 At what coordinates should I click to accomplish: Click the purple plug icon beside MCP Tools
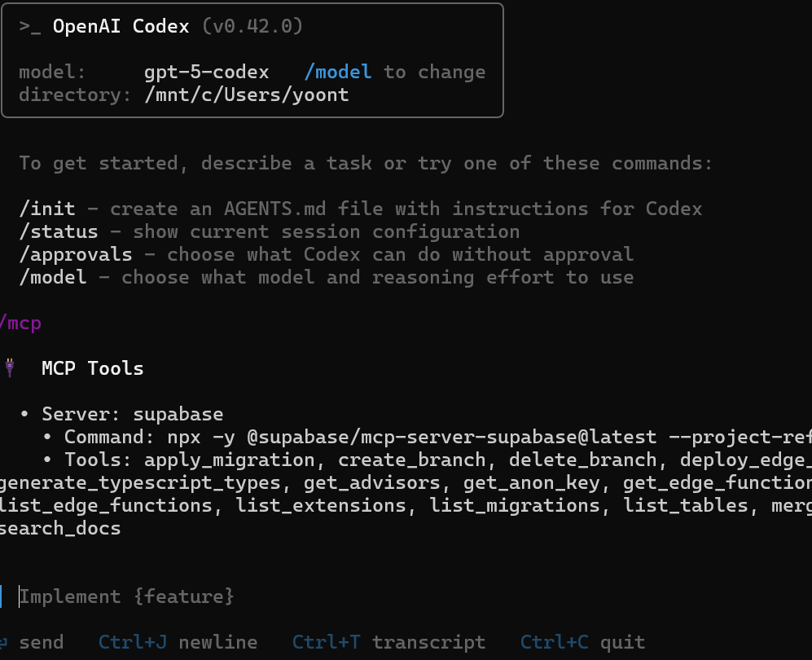click(9, 367)
